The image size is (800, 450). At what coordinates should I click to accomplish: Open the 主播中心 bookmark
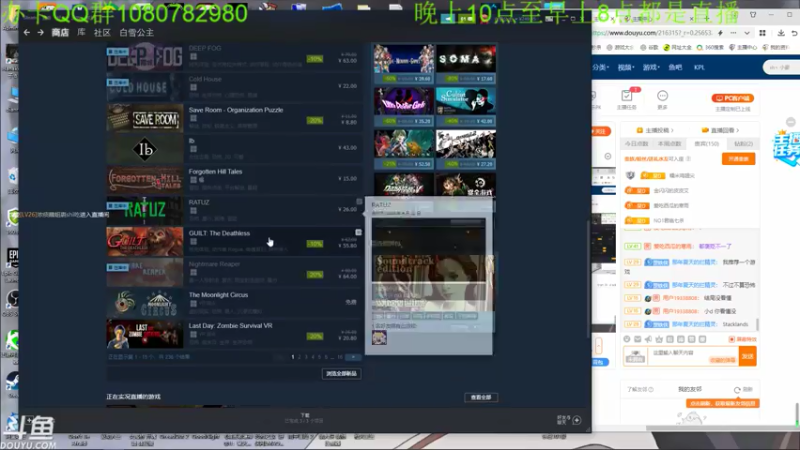point(743,47)
